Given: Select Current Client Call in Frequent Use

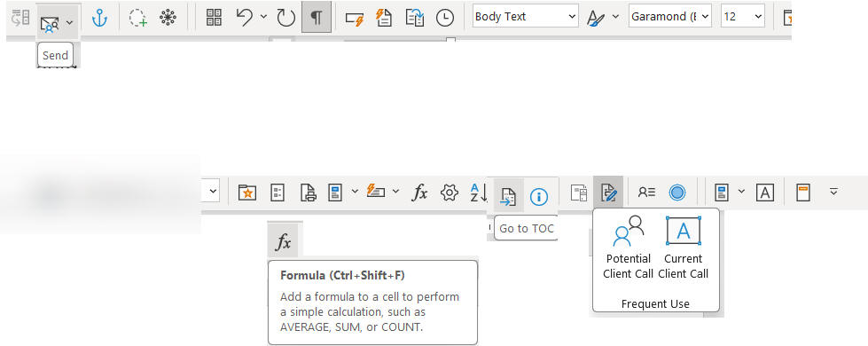Looking at the screenshot, I should tap(683, 248).
